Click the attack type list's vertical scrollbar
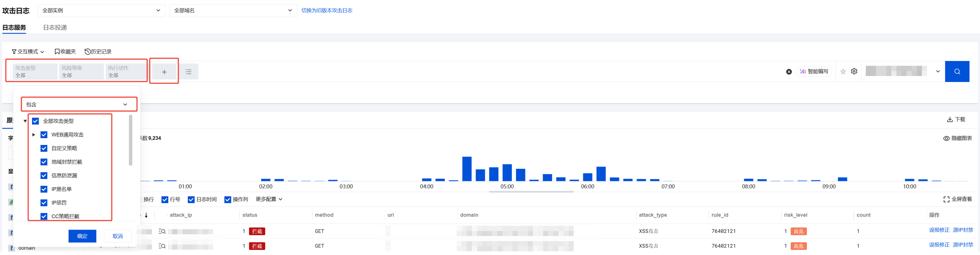The width and height of the screenshot is (980, 255). pyautogui.click(x=131, y=141)
